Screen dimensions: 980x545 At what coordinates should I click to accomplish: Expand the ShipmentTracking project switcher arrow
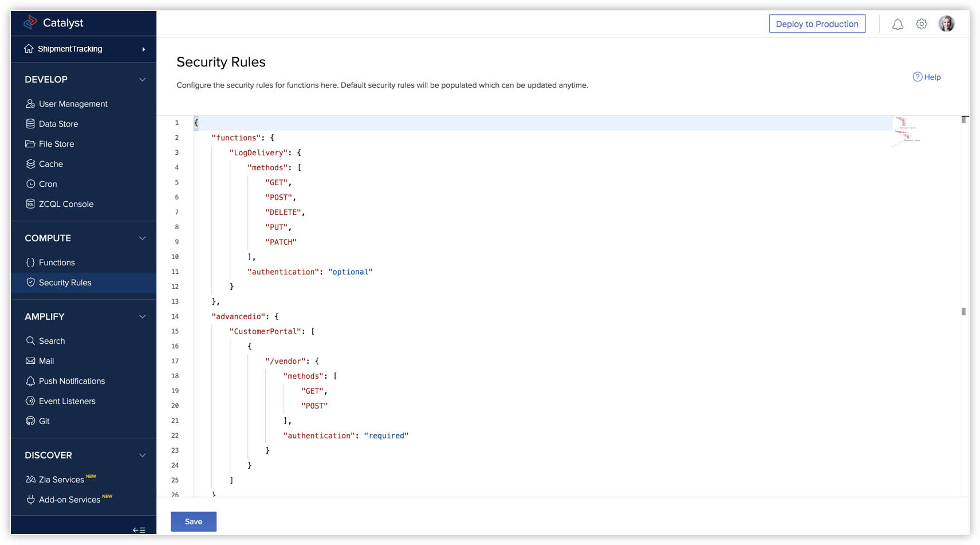pos(143,49)
